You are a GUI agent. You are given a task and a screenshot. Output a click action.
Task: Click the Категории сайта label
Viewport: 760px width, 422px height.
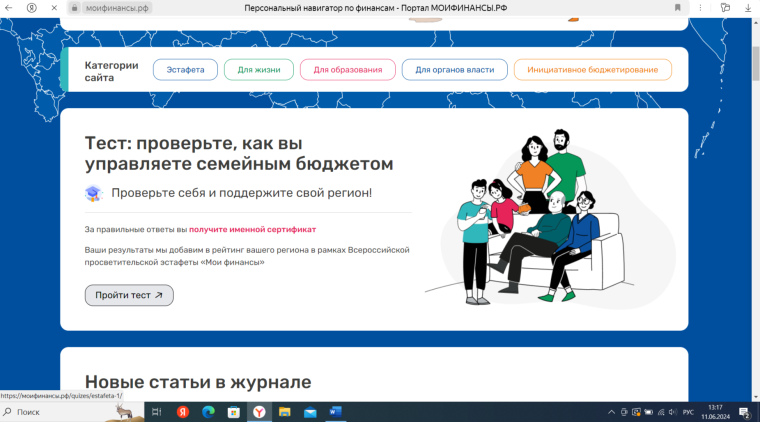coord(111,71)
